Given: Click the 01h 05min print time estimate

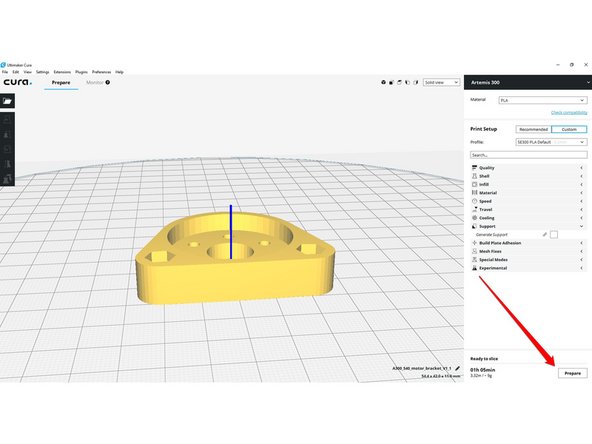Looking at the screenshot, I should (483, 370).
